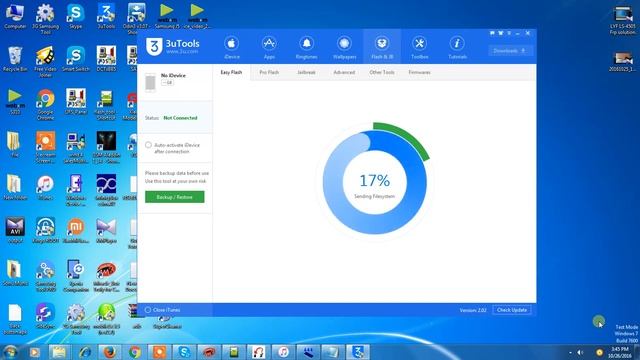The height and width of the screenshot is (360, 640).
Task: Click the 17% flashing progress ring
Action: click(375, 182)
